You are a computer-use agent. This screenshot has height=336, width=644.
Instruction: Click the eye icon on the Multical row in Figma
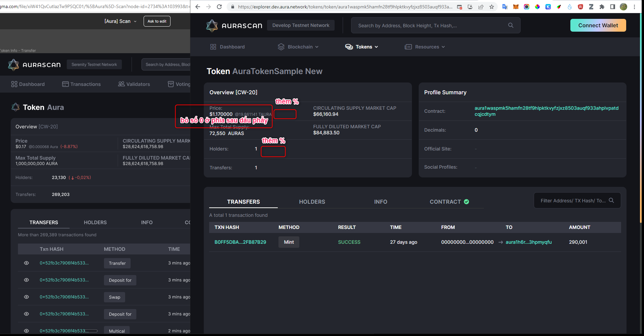(x=27, y=331)
